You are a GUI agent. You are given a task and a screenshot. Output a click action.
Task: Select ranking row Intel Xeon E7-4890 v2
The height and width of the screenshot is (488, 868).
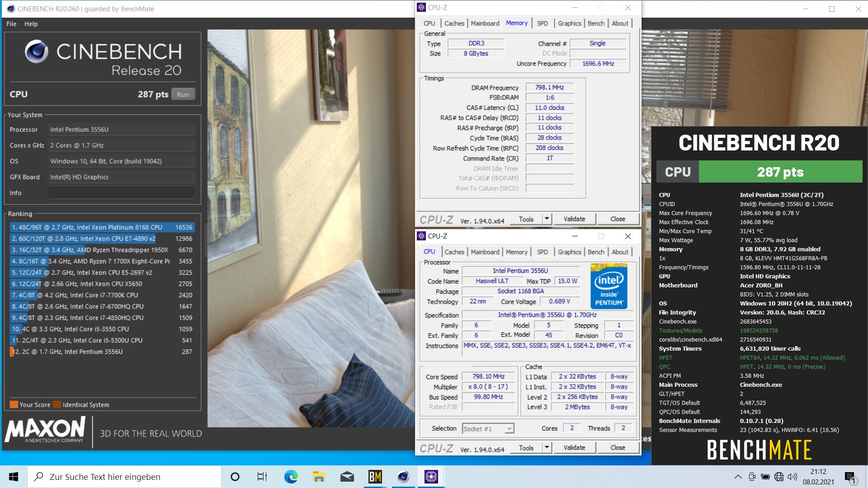pos(102,239)
